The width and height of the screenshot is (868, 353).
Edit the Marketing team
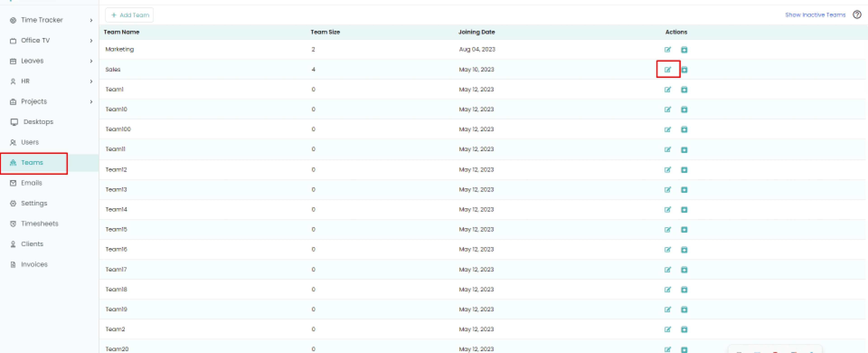pyautogui.click(x=668, y=50)
